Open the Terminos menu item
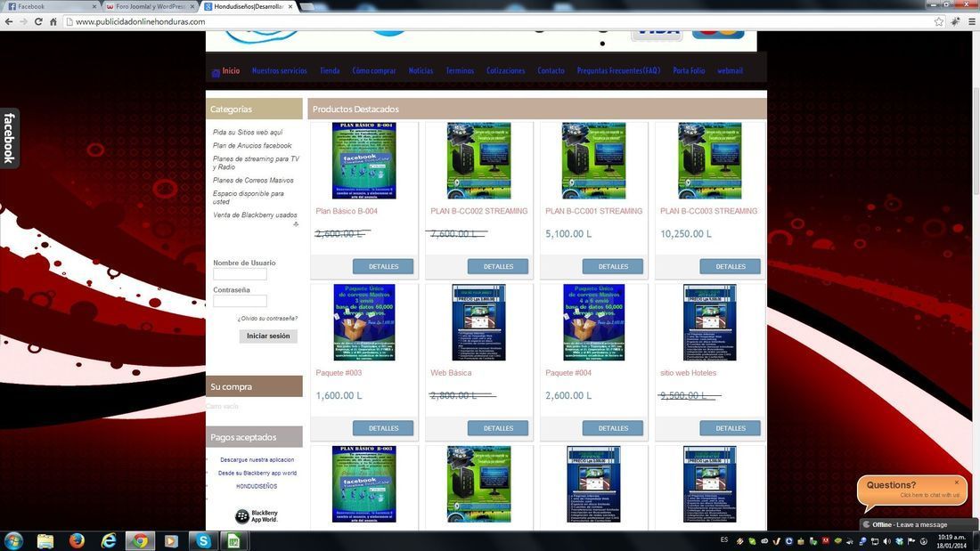 (460, 70)
